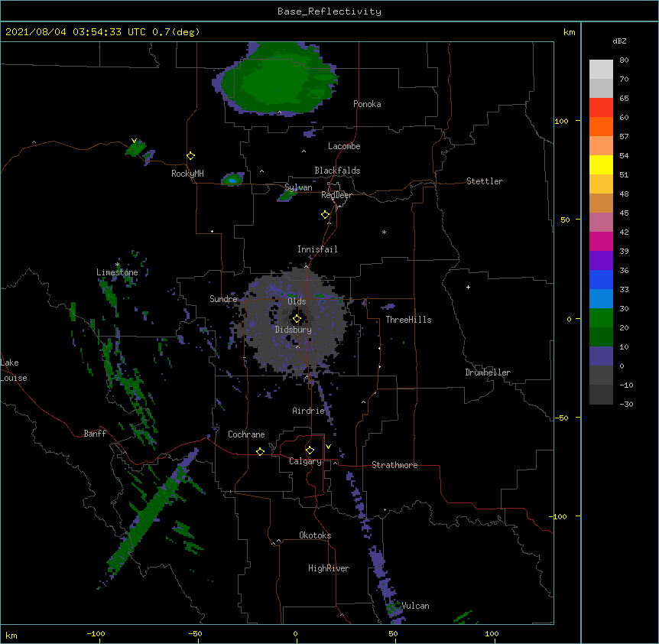Click the Cochrane town label
Screen dimensions: 659x644
click(x=246, y=434)
